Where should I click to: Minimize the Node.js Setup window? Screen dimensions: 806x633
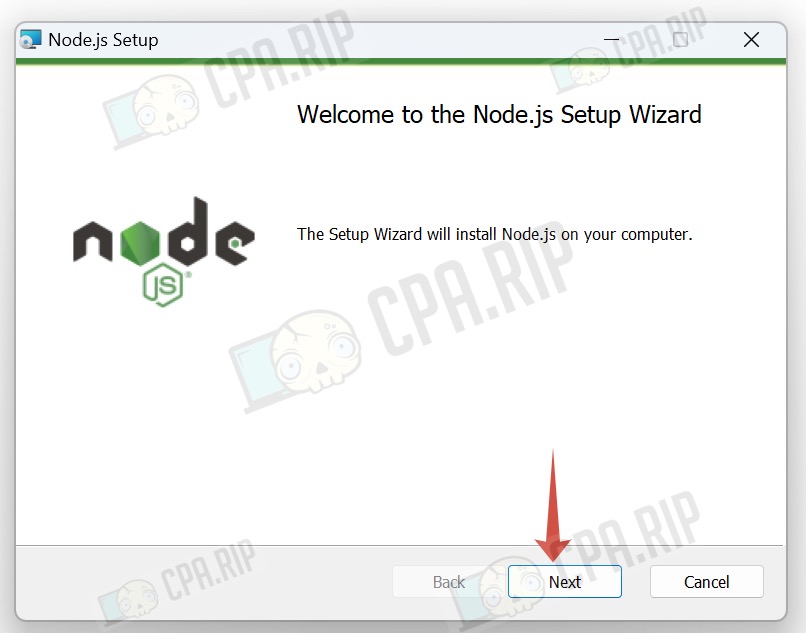click(x=611, y=40)
